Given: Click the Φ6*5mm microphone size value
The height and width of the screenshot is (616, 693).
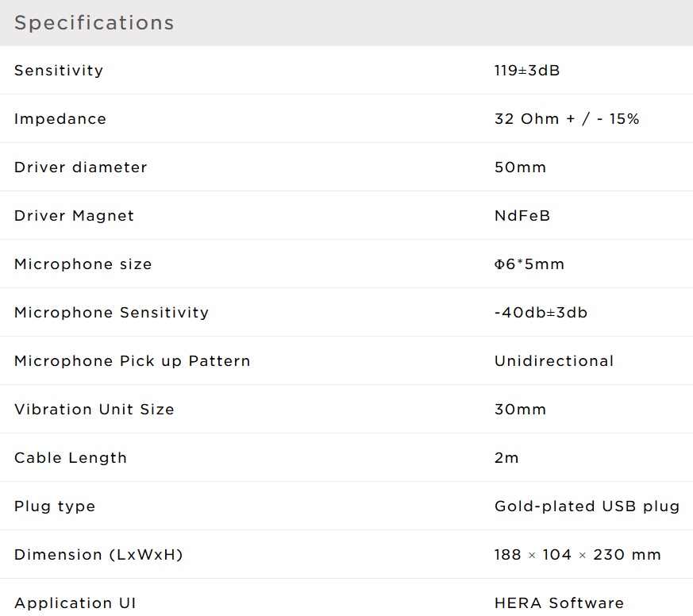Looking at the screenshot, I should click(x=529, y=264).
